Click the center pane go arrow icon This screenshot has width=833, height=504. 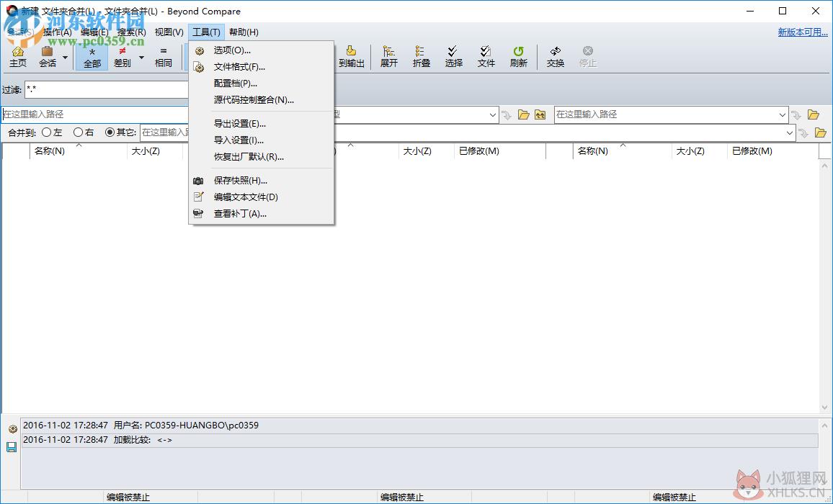coord(507,114)
